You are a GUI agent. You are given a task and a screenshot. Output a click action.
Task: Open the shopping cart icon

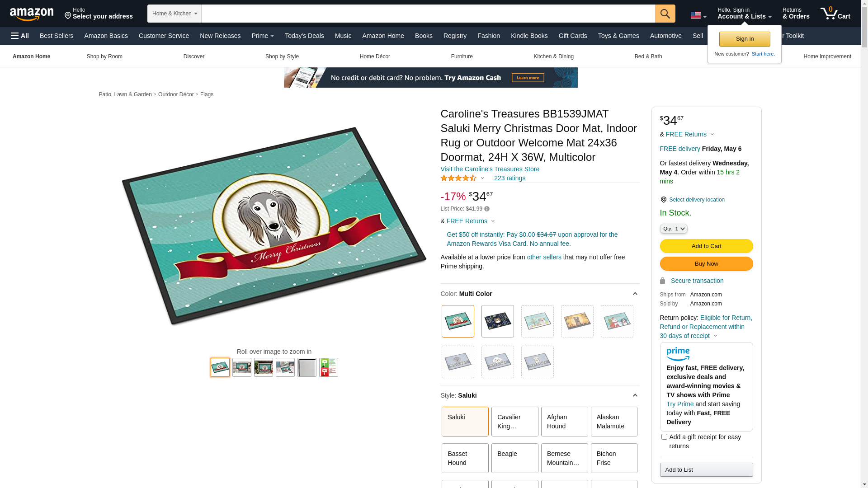click(x=835, y=14)
